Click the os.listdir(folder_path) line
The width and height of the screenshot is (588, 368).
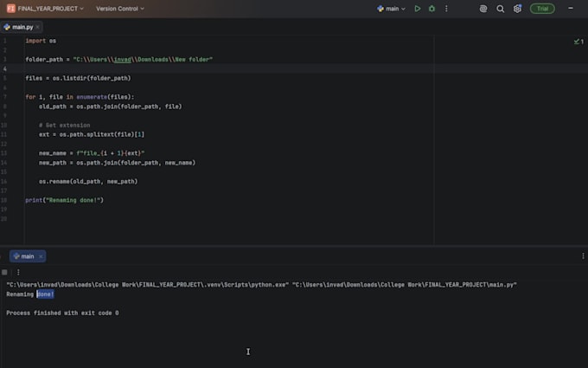coord(79,78)
